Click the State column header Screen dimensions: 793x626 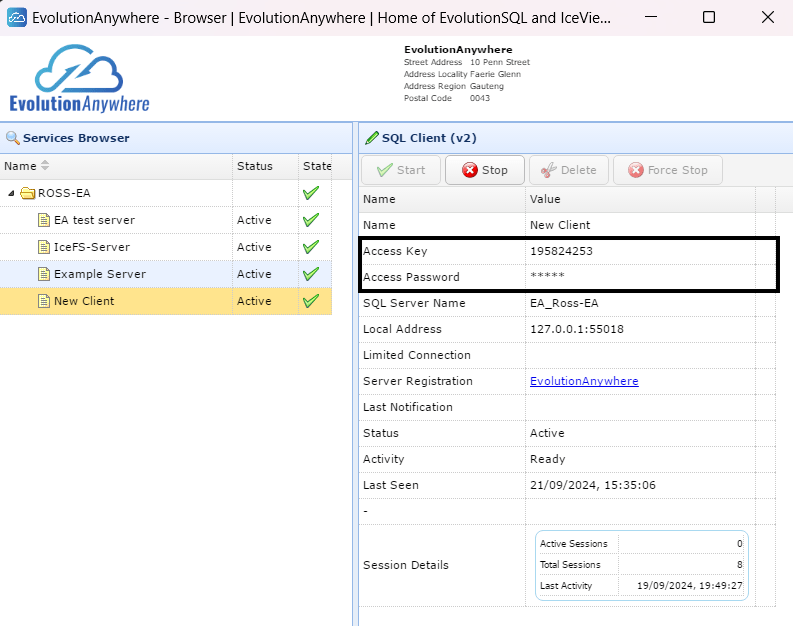click(x=317, y=166)
